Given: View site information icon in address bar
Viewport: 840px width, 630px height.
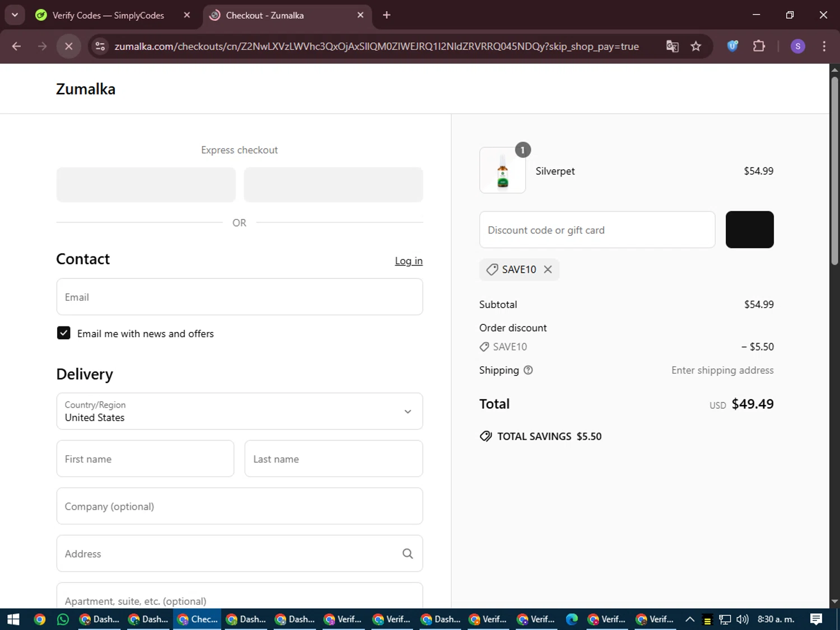Looking at the screenshot, I should click(100, 46).
